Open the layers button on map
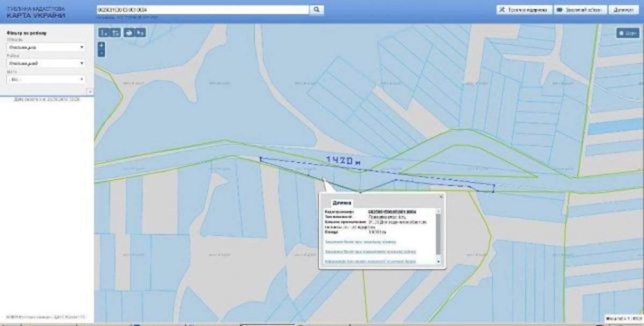The height and width of the screenshot is (326, 644). point(627,33)
